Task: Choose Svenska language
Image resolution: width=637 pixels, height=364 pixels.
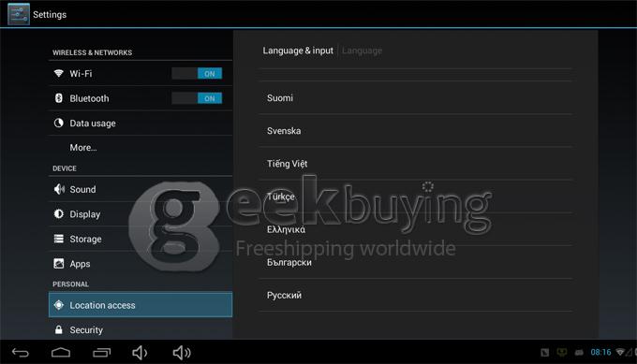Action: pyautogui.click(x=416, y=131)
